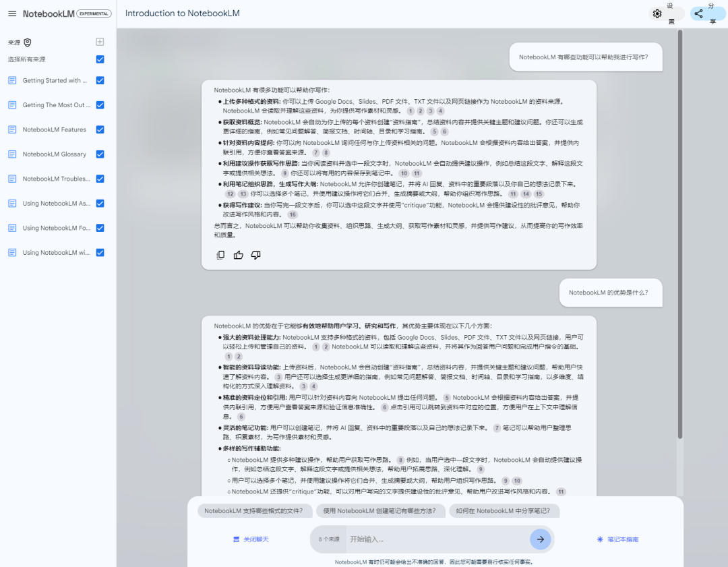Toggle NotebookLM Features source checkbox
The width and height of the screenshot is (728, 567).
pyautogui.click(x=100, y=129)
